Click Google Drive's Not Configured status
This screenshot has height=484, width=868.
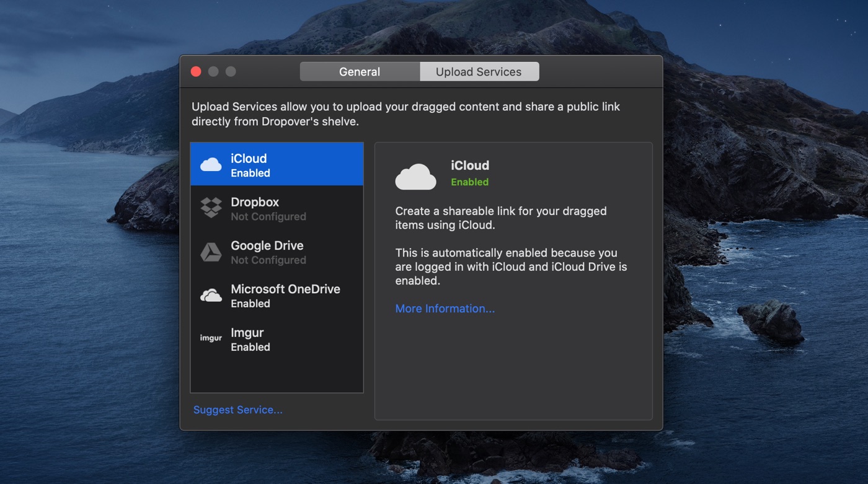pyautogui.click(x=268, y=260)
